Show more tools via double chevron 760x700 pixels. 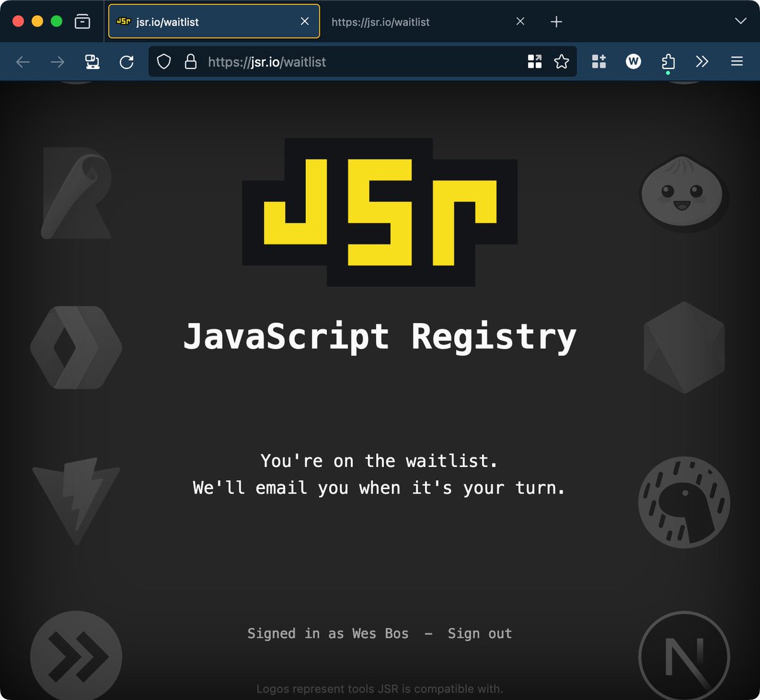(x=702, y=61)
